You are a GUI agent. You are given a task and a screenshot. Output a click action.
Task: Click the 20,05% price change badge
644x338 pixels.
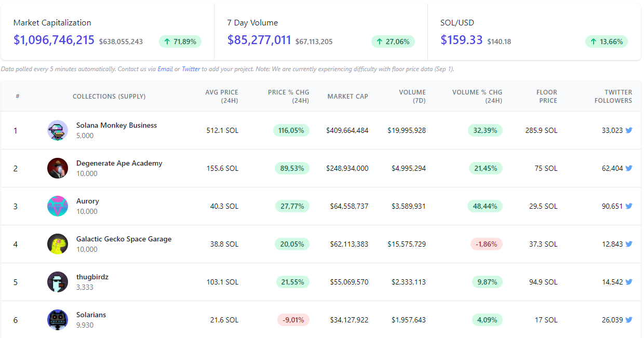click(292, 244)
